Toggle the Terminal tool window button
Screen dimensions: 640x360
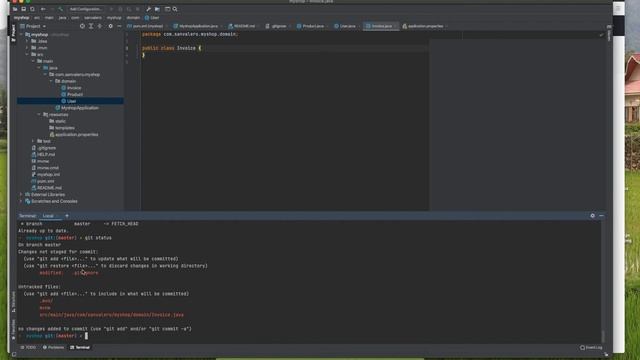click(x=80, y=348)
